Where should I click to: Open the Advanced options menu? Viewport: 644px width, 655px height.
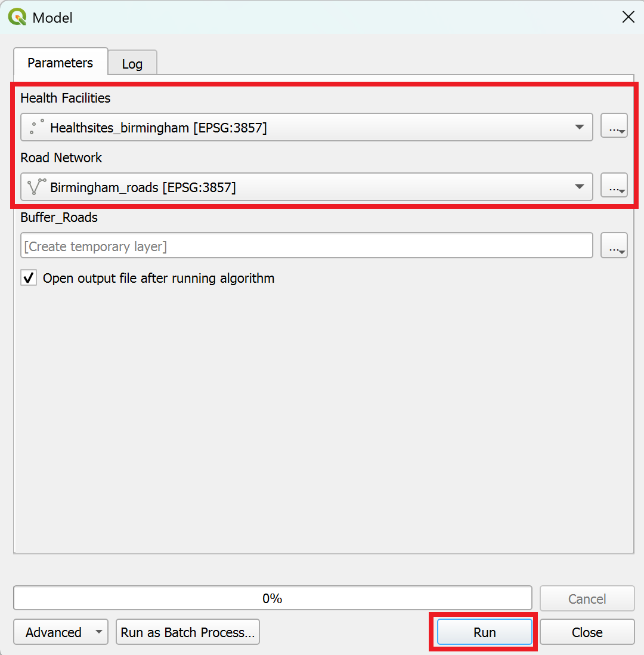click(x=60, y=632)
